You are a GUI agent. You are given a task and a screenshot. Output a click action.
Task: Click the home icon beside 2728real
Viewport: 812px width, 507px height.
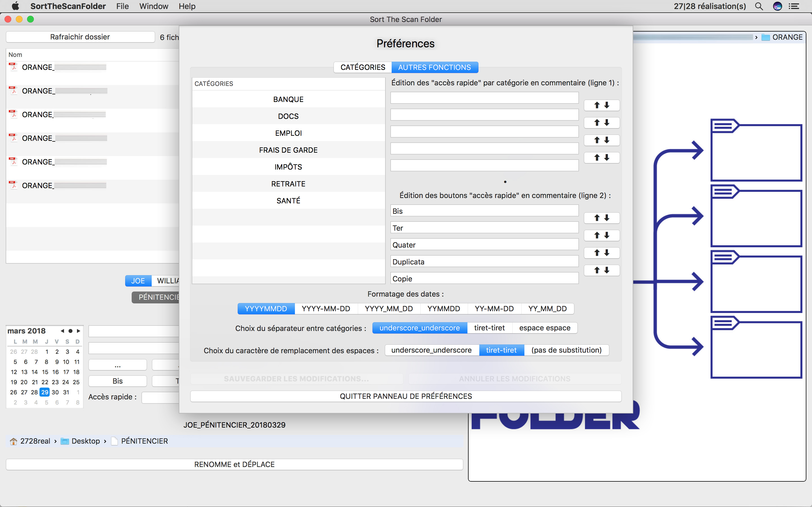(x=14, y=441)
